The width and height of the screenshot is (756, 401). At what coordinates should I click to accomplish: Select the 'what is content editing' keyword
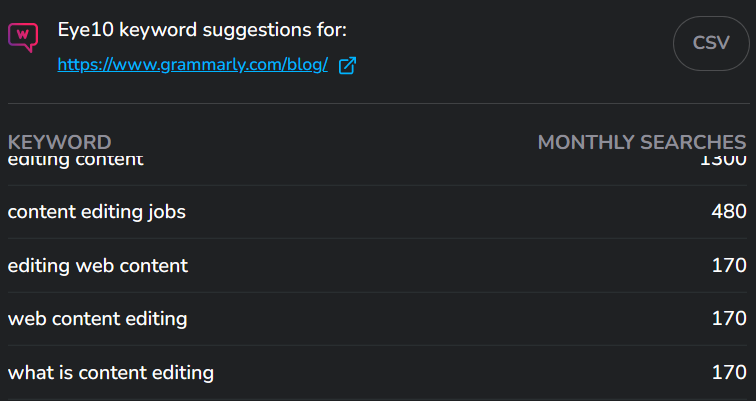coord(110,373)
